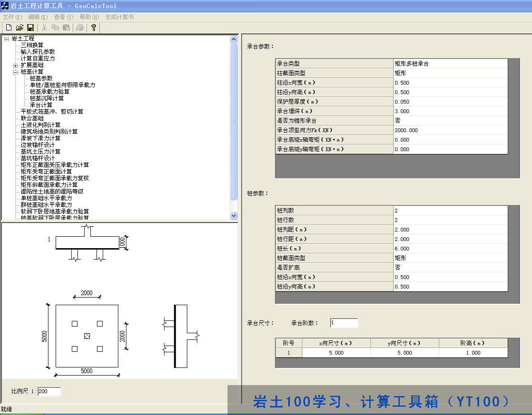
Task: Select 建筑场地类别判别计算 tree item
Action: pos(49,132)
